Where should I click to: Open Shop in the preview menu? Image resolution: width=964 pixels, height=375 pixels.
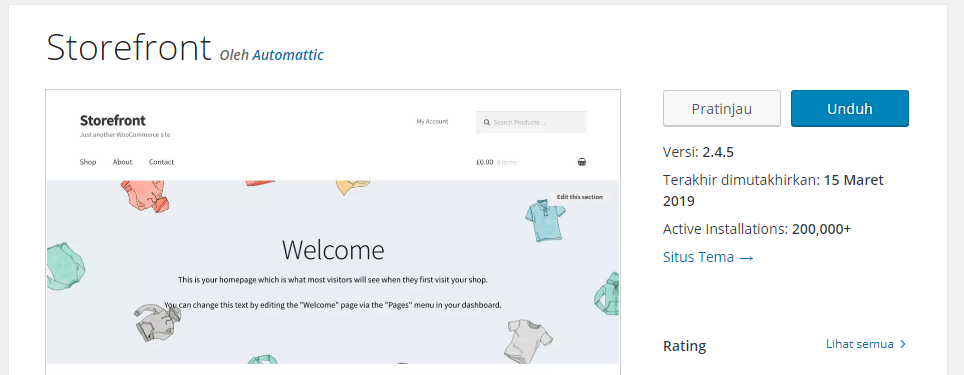coord(88,162)
